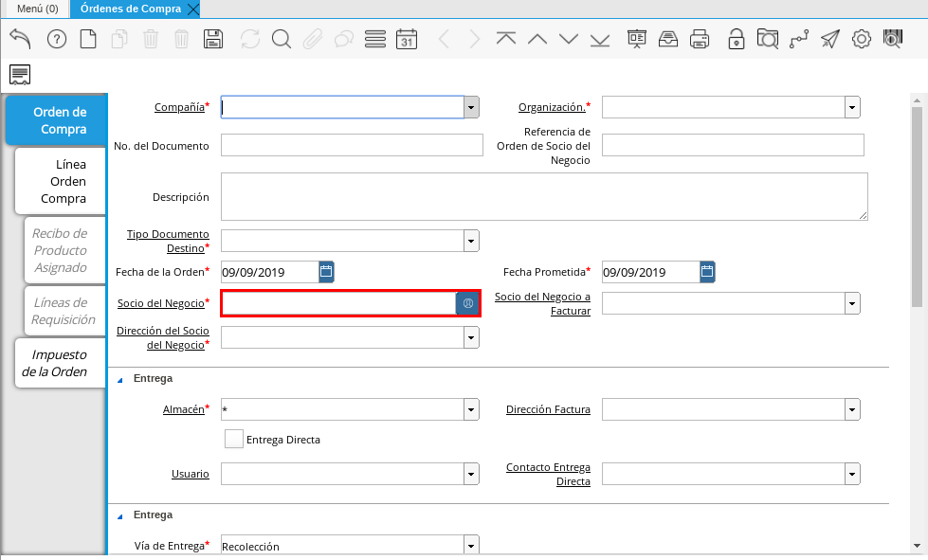Image resolution: width=928 pixels, height=560 pixels.
Task: Click the document receipt icon below toolbar
Action: 20,75
